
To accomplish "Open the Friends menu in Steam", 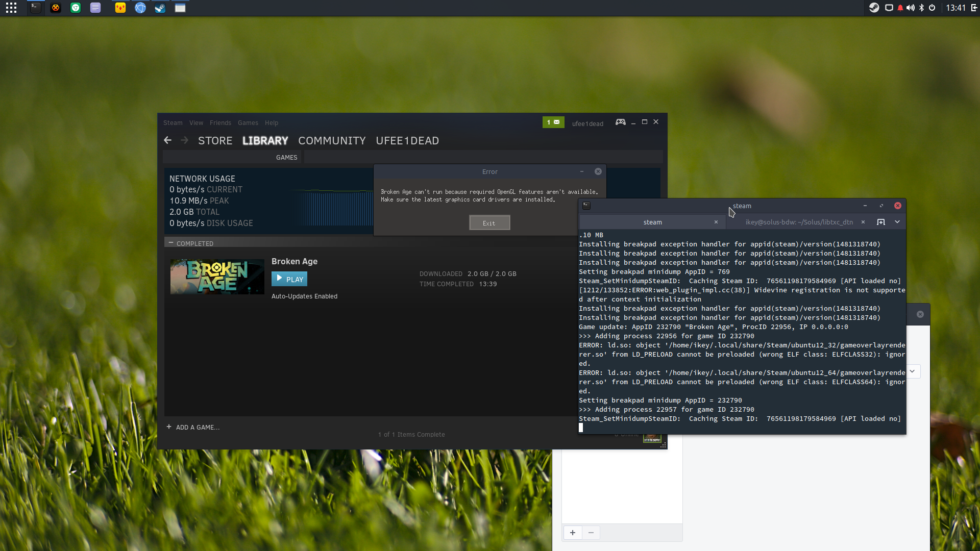I will click(x=220, y=123).
